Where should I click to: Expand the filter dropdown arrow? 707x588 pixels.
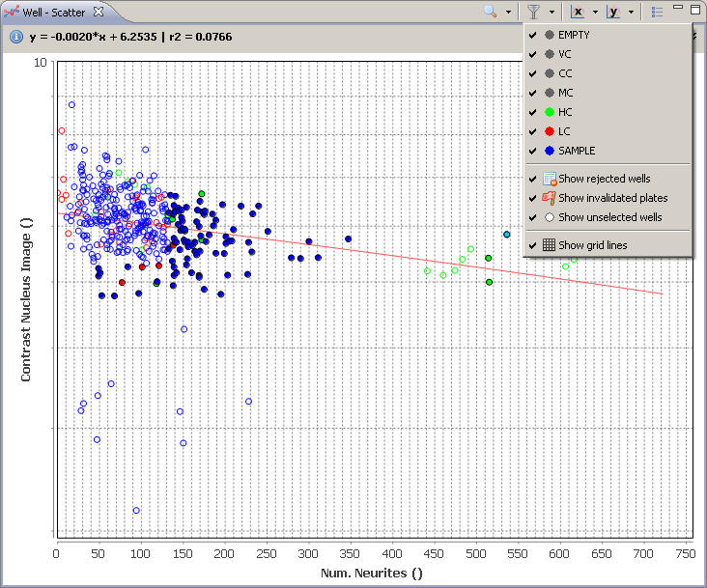click(551, 13)
